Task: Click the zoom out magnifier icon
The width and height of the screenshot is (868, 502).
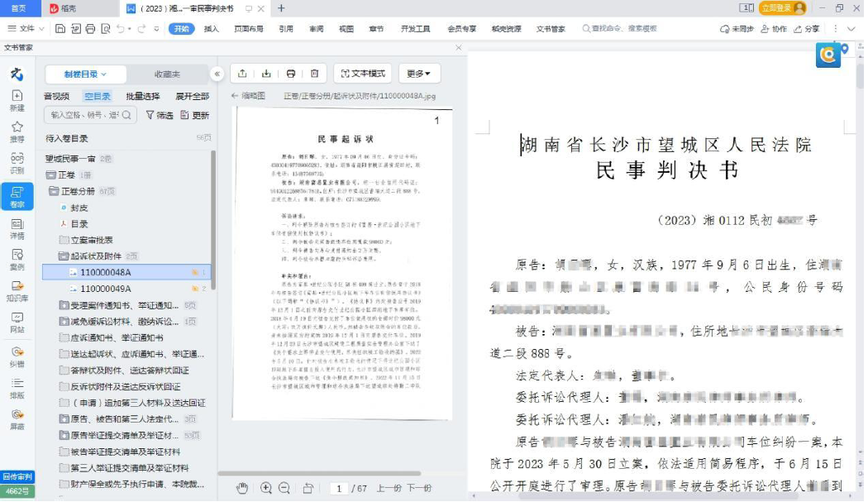Action: pos(284,488)
